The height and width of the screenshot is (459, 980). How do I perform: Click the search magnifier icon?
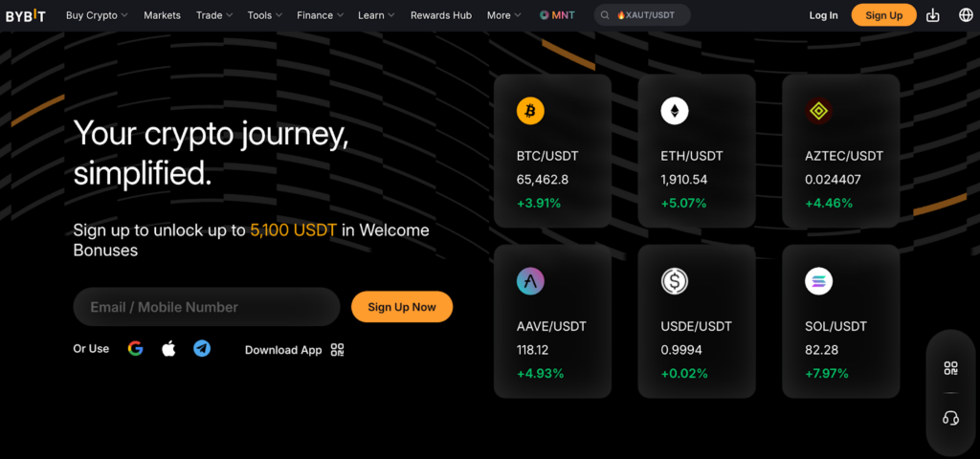point(605,15)
